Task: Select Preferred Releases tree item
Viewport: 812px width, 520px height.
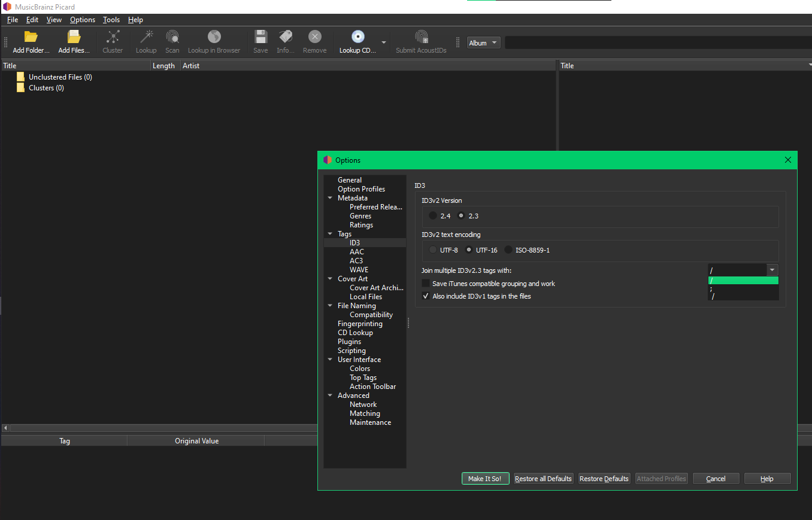Action: pos(376,207)
